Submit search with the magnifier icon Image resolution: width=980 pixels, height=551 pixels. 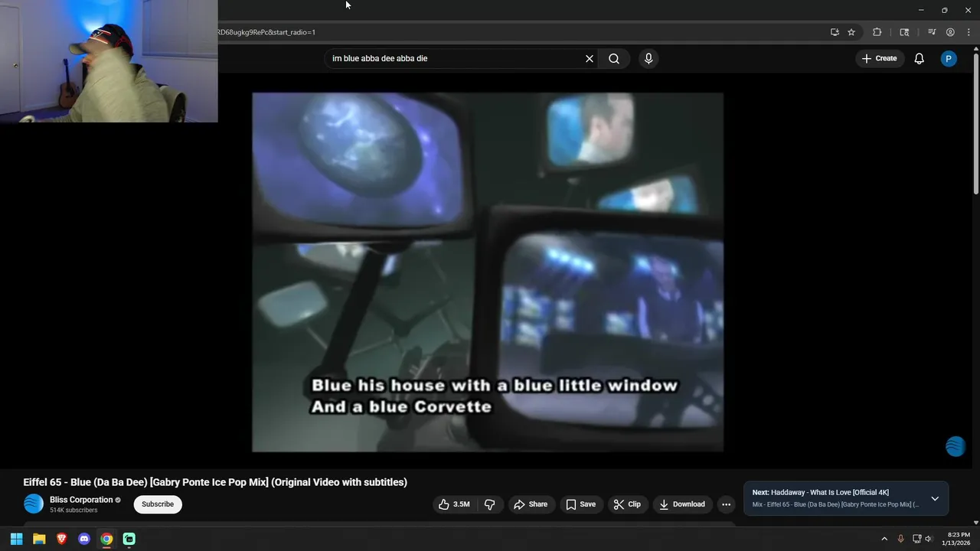[614, 59]
